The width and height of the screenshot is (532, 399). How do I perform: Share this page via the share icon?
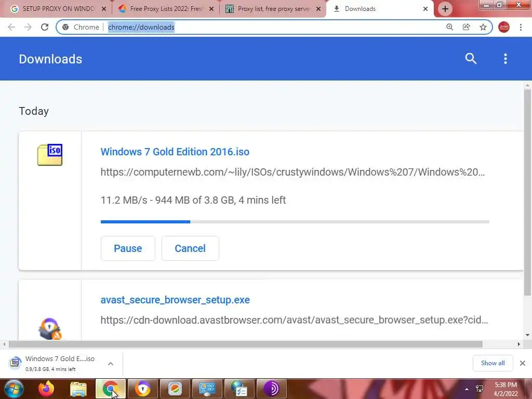(x=466, y=27)
